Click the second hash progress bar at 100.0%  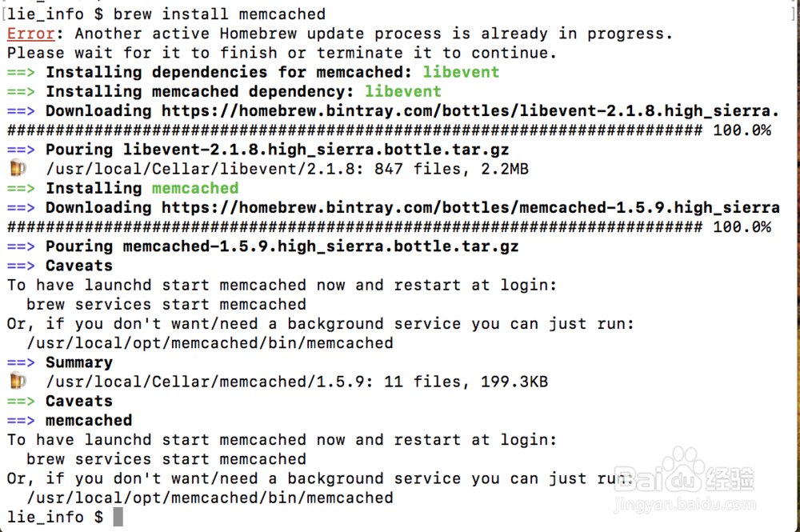click(x=389, y=227)
